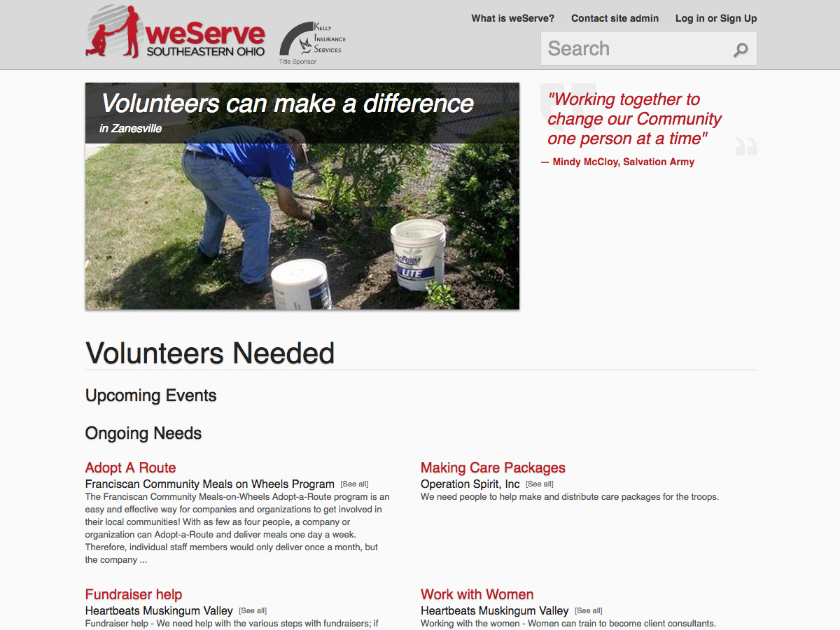Image resolution: width=840 pixels, height=630 pixels.
Task: Click the Upcoming Events heading
Action: point(150,395)
